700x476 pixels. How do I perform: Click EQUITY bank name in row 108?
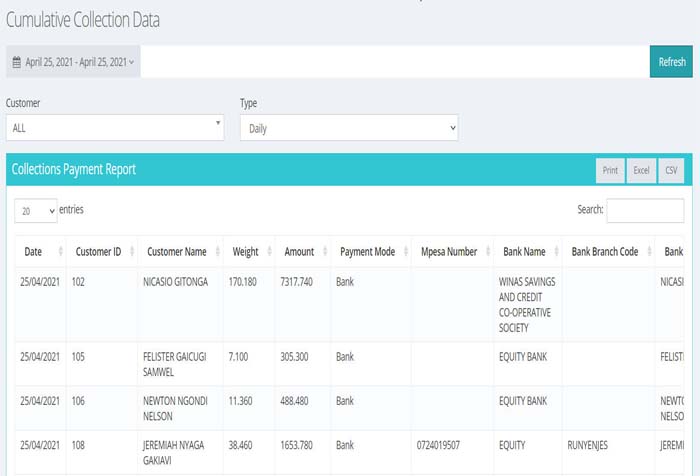coord(528,452)
